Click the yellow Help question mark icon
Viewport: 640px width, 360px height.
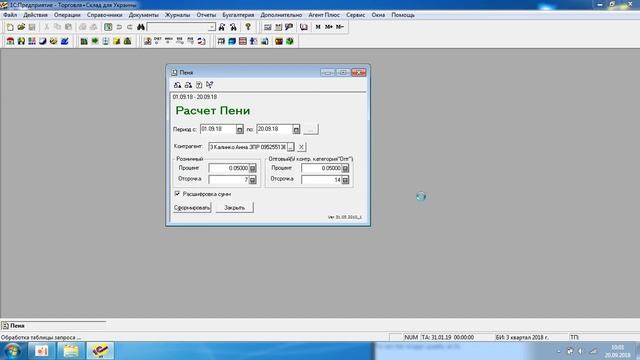[248, 27]
